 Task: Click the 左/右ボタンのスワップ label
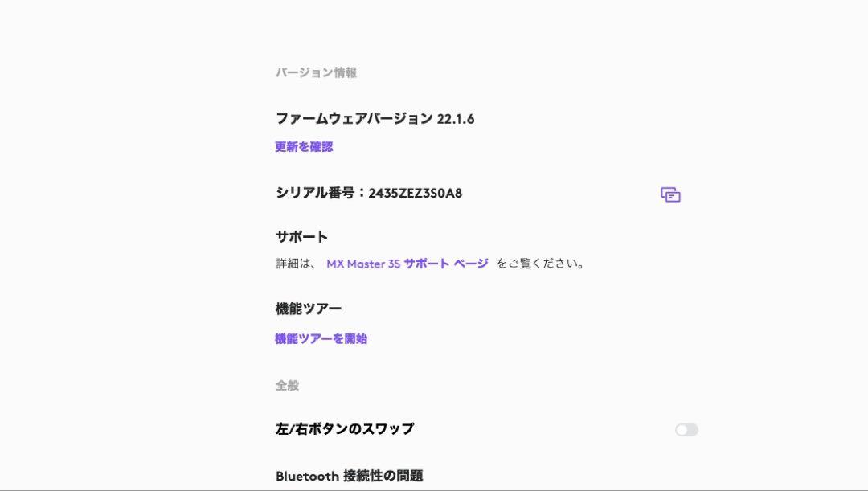(x=345, y=429)
